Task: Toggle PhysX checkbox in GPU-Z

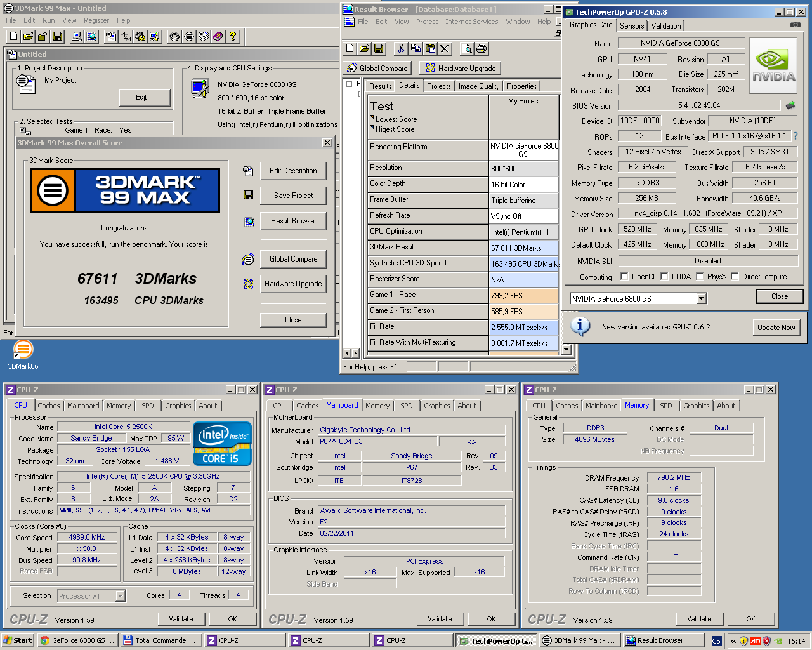Action: (x=700, y=277)
